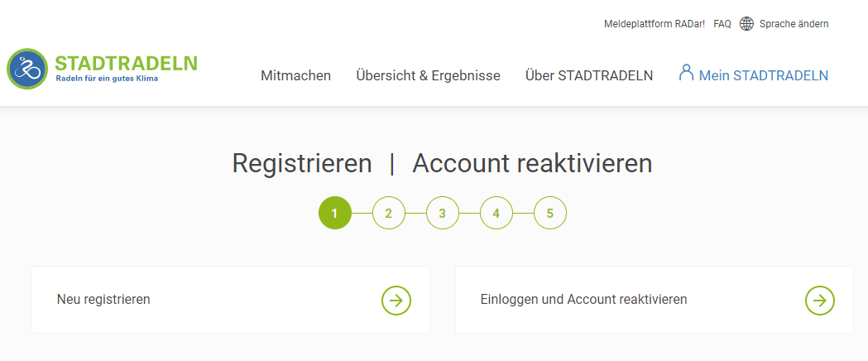Go to step 3 circle
868x361 pixels.
click(x=443, y=213)
